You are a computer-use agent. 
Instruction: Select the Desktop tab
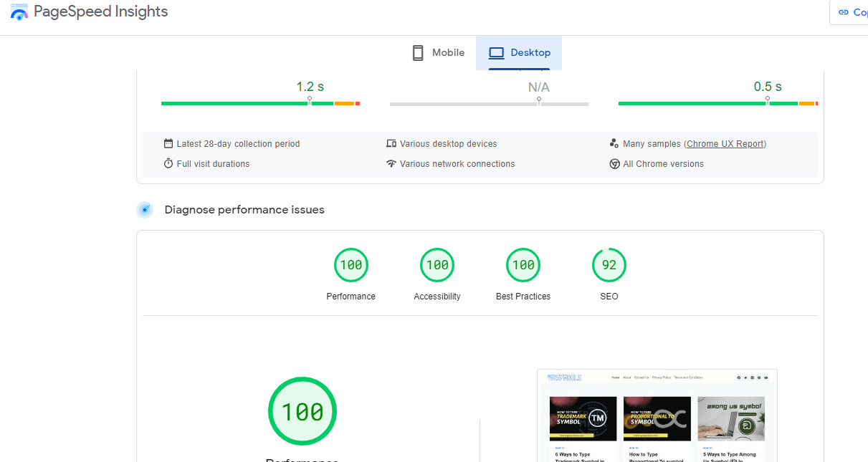(x=519, y=53)
